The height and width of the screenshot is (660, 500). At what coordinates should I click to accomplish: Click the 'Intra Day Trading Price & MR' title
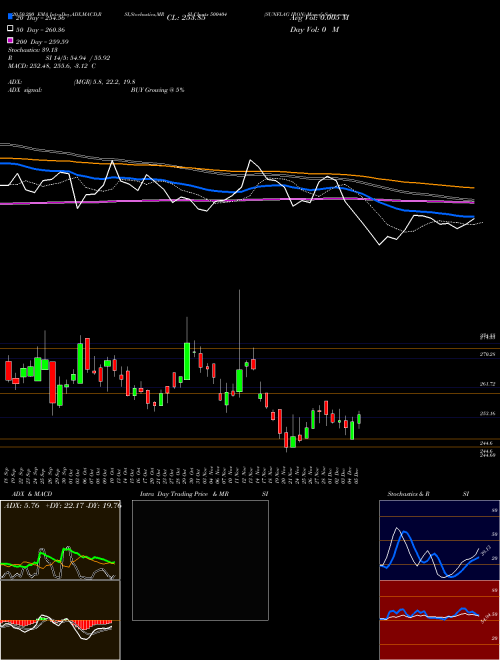click(x=184, y=494)
